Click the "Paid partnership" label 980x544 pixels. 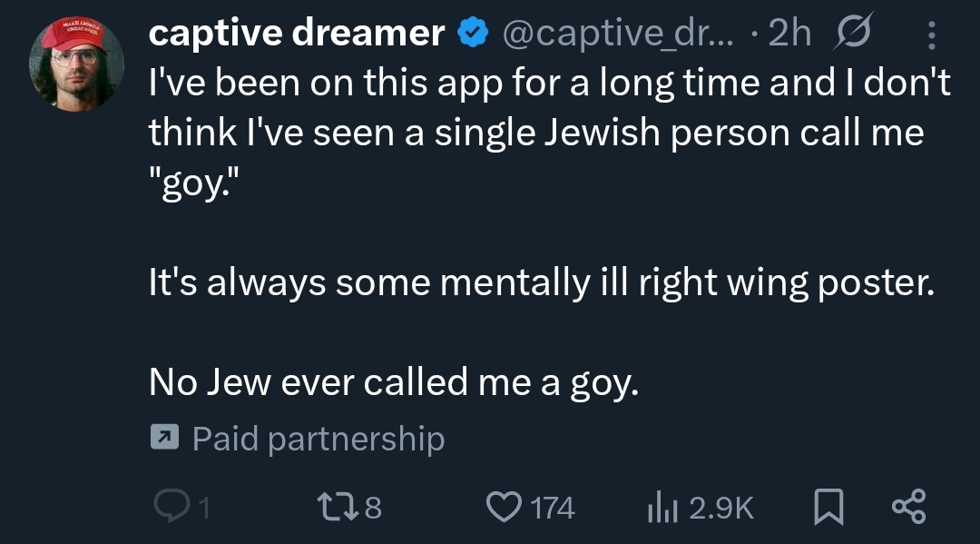318,440
